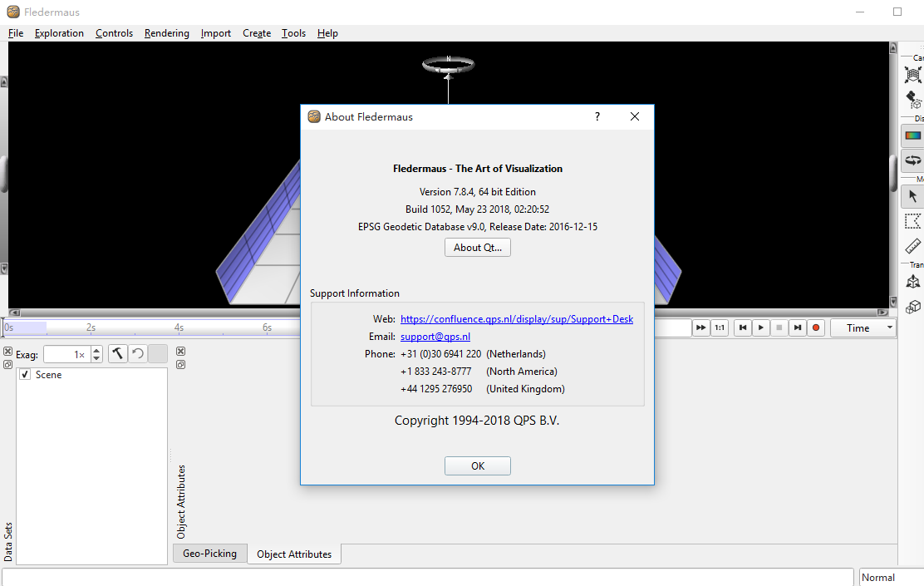924x586 pixels.
Task: Click the 2s mark on timeline
Action: pyautogui.click(x=91, y=328)
